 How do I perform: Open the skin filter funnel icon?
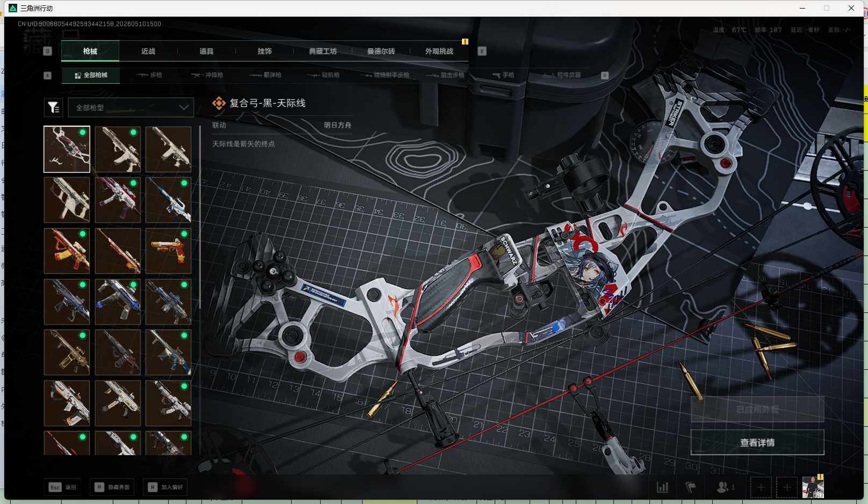point(53,107)
